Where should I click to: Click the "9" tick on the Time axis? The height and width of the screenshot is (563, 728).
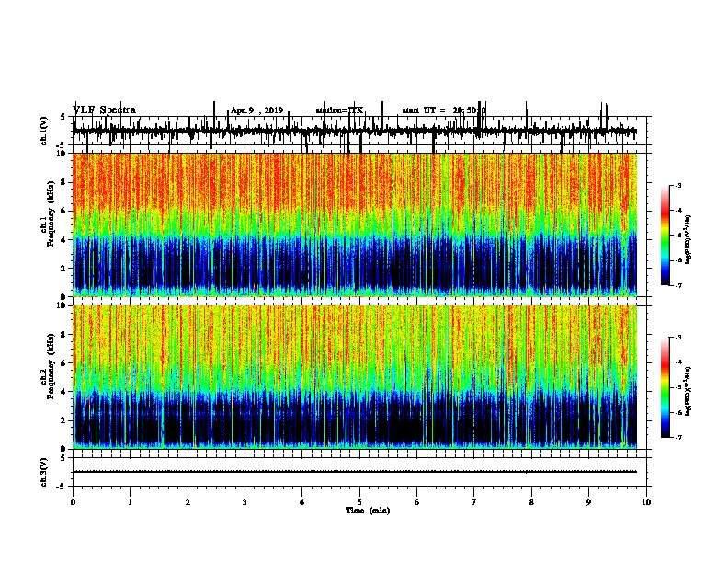(588, 502)
